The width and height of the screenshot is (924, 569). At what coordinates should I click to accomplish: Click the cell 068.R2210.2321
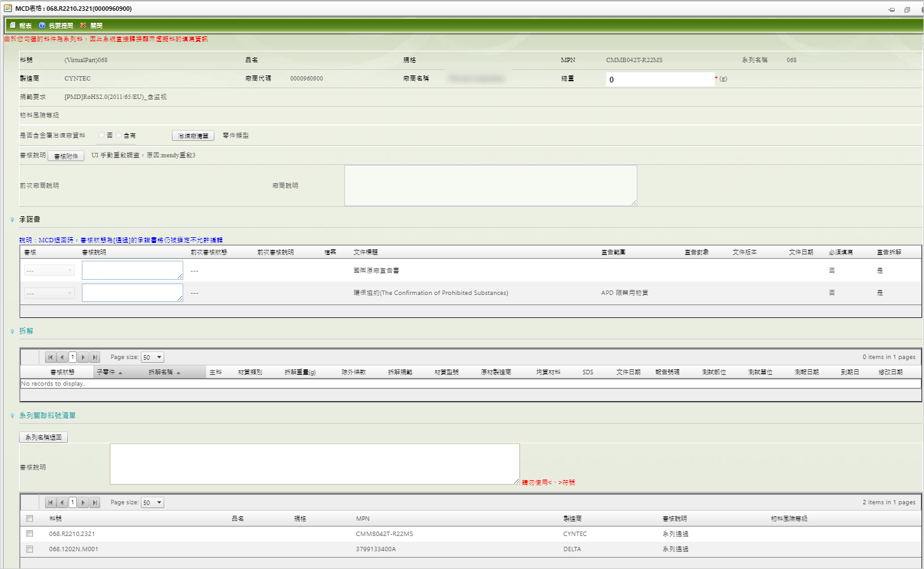click(72, 534)
